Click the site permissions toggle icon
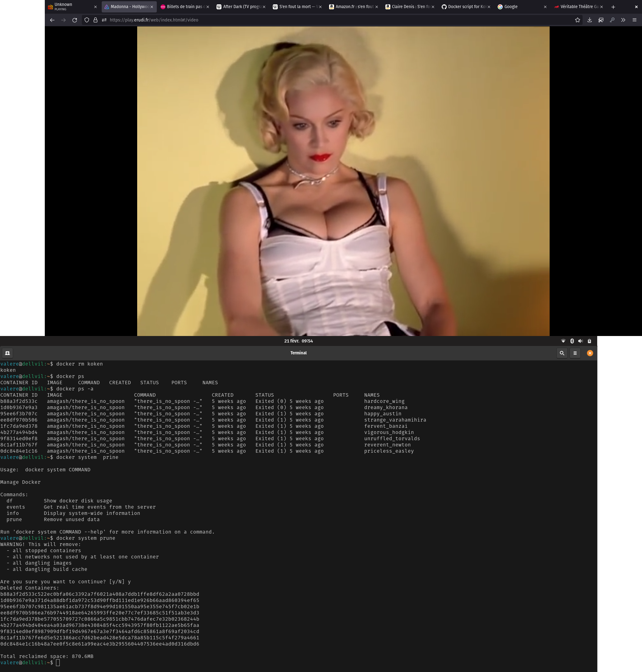642x672 pixels. pyautogui.click(x=104, y=20)
